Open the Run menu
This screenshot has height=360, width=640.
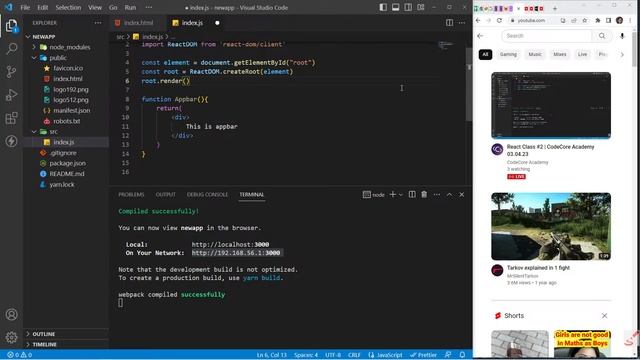click(x=130, y=7)
